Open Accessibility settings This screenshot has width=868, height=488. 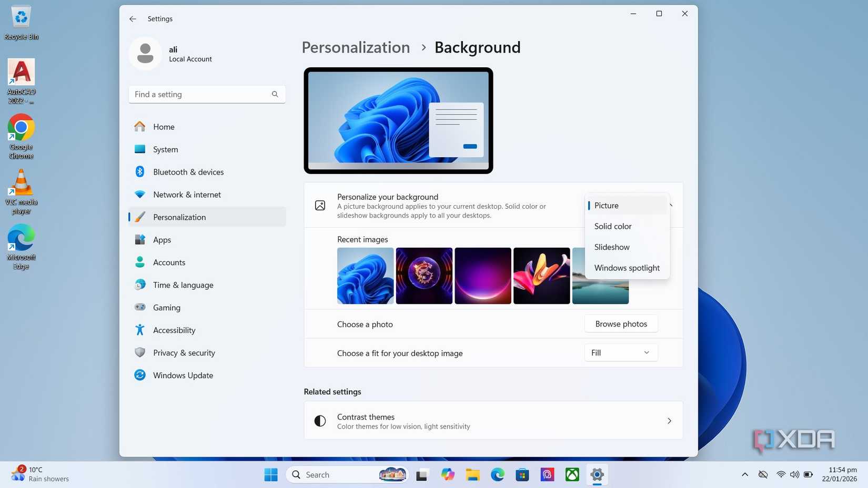pyautogui.click(x=174, y=330)
